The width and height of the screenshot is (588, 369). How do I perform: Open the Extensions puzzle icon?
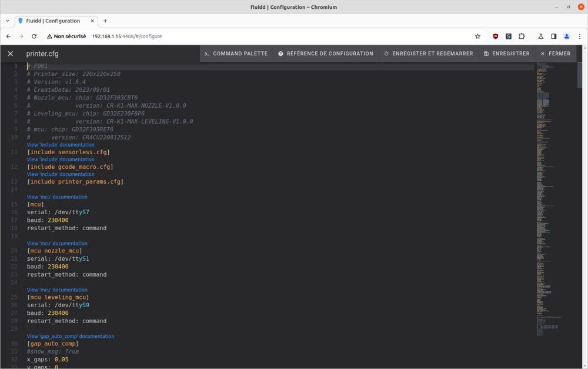522,36
